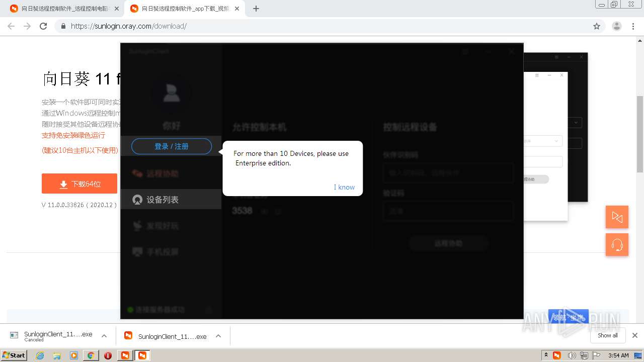Click the orange 下载64位 download button
Viewport: 644px width, 362px height.
[79, 184]
